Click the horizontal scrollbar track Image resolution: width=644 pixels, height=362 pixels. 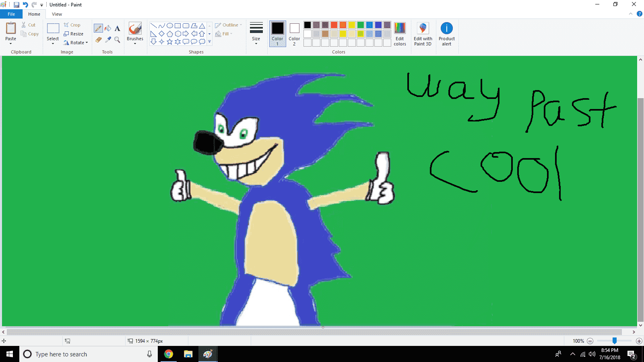[314, 332]
